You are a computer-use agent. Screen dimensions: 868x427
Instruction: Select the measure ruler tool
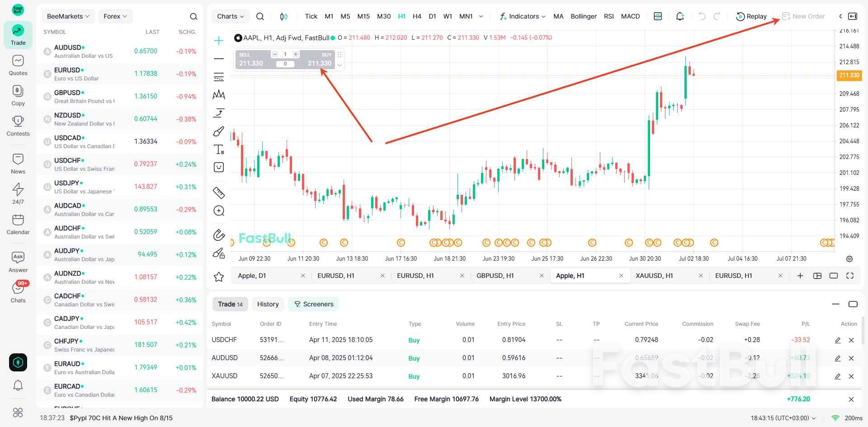tap(219, 192)
